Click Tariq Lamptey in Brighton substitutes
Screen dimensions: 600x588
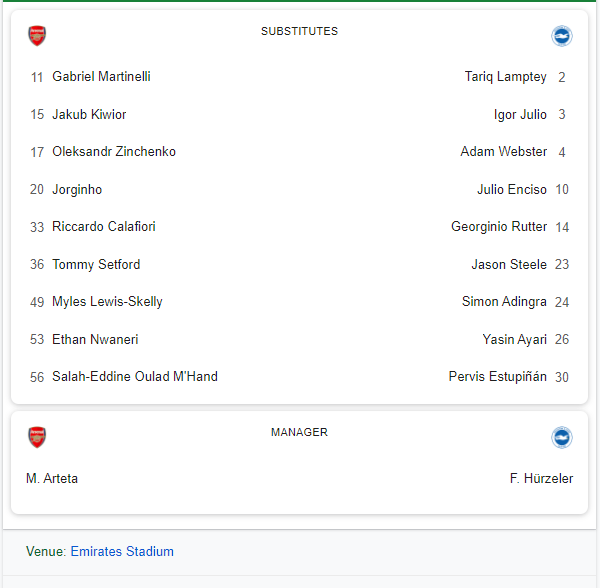point(505,77)
